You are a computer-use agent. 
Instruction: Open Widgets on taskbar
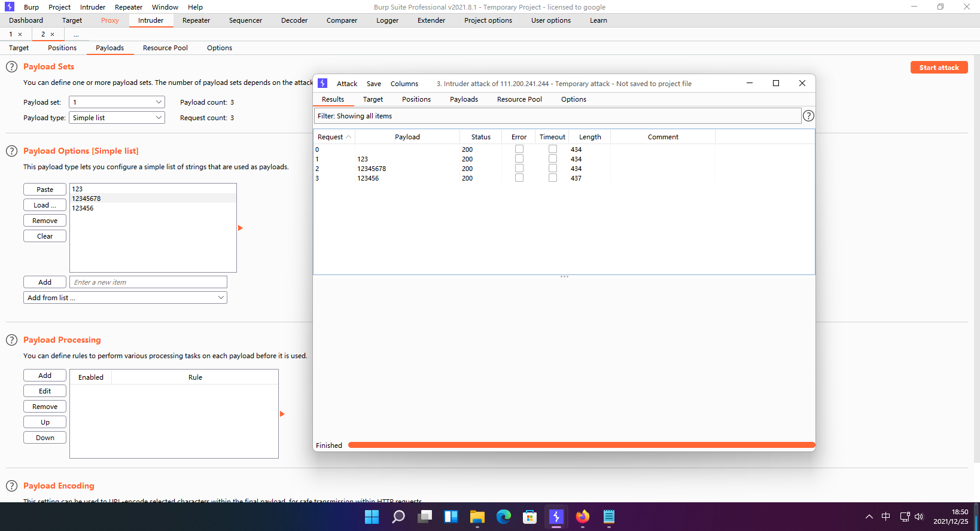[x=451, y=517]
